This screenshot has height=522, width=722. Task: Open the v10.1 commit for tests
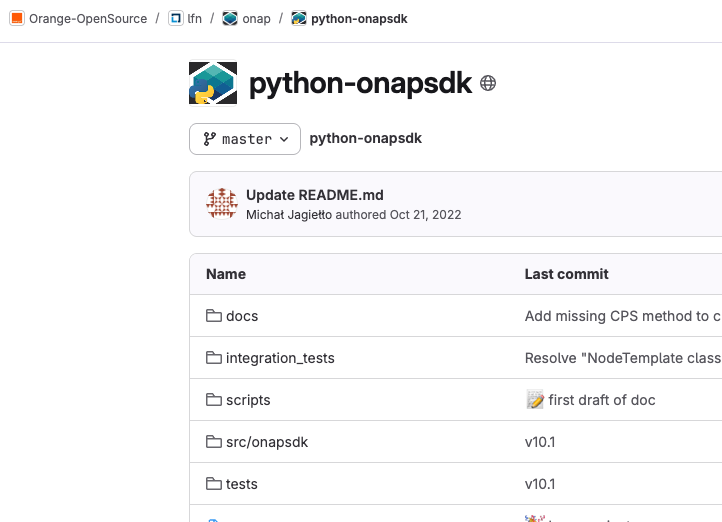540,484
